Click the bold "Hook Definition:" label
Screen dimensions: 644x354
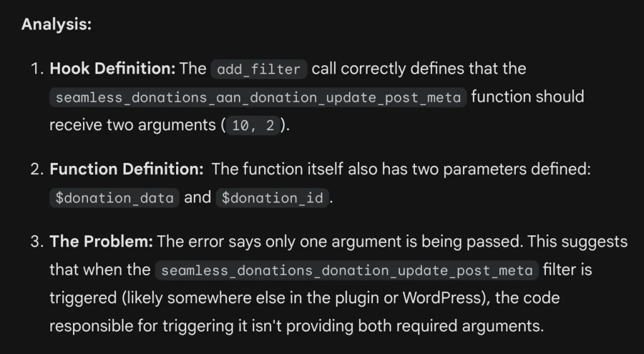coord(113,69)
